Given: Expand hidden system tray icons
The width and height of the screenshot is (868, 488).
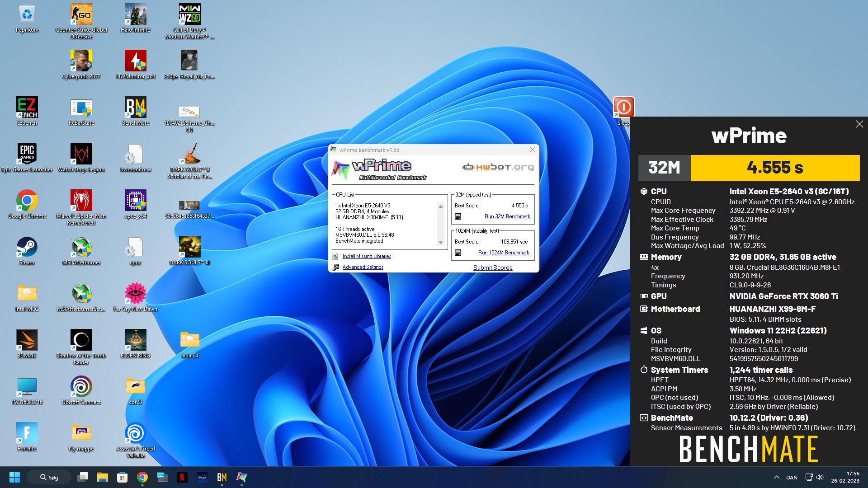Looking at the screenshot, I should [x=776, y=477].
